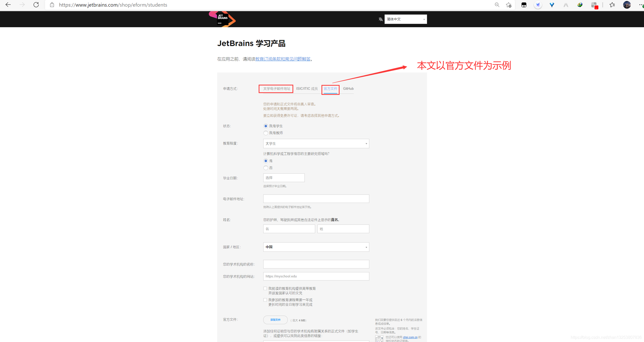This screenshot has height=342, width=644.
Task: Select the 我是教师 radio button
Action: click(x=266, y=133)
